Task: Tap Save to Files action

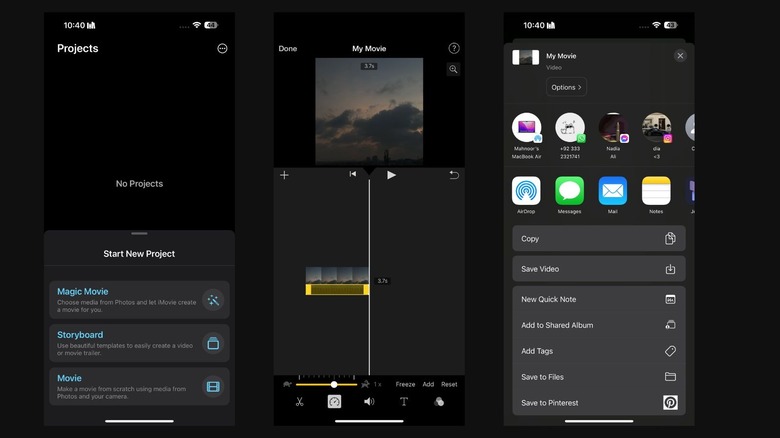Action: click(599, 377)
